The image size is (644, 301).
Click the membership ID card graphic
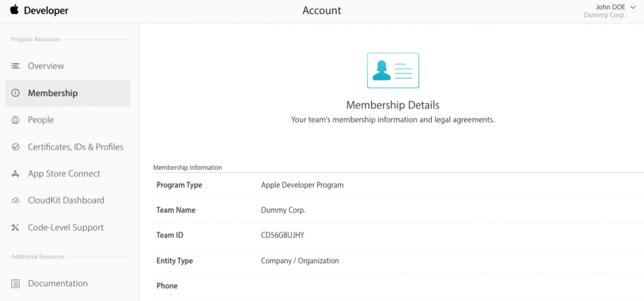393,70
